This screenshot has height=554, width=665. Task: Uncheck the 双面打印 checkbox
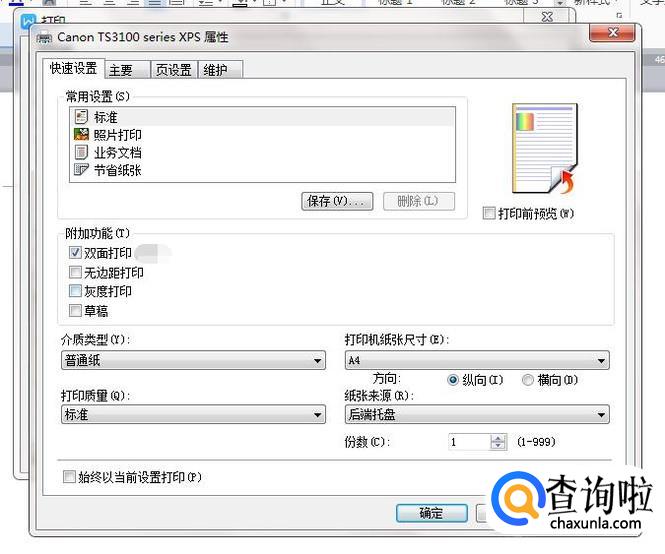(75, 253)
